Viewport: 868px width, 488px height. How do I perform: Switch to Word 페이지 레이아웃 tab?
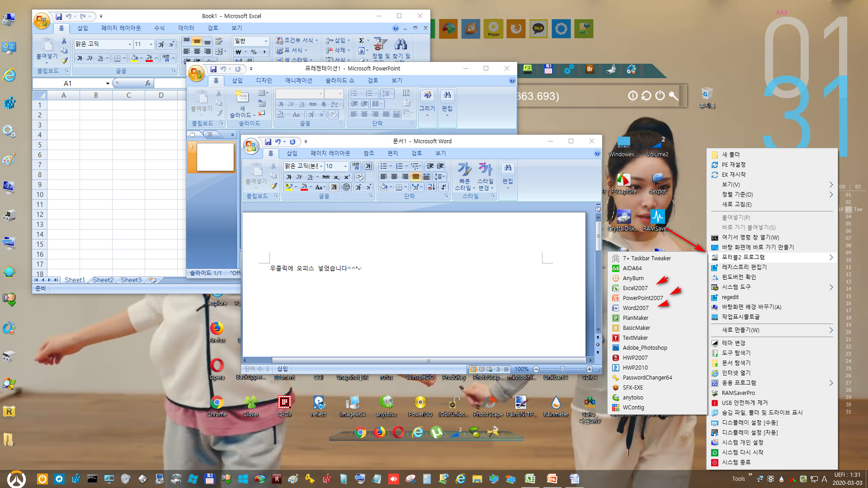tap(330, 153)
